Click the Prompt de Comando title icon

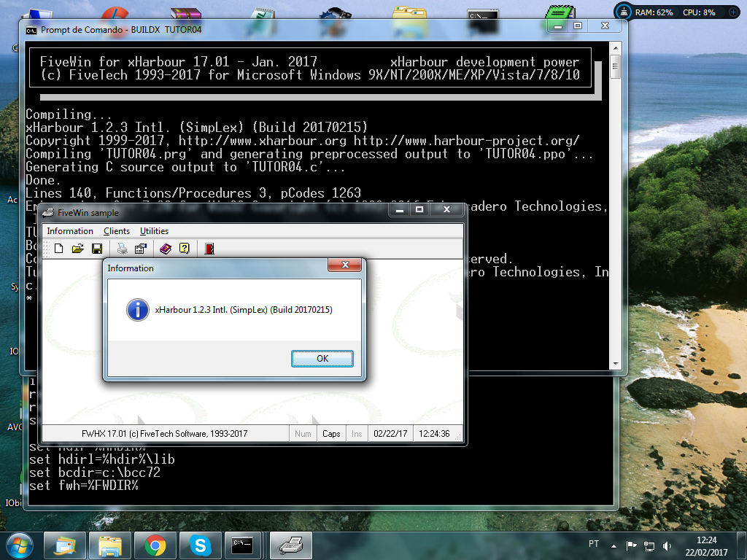[31, 30]
